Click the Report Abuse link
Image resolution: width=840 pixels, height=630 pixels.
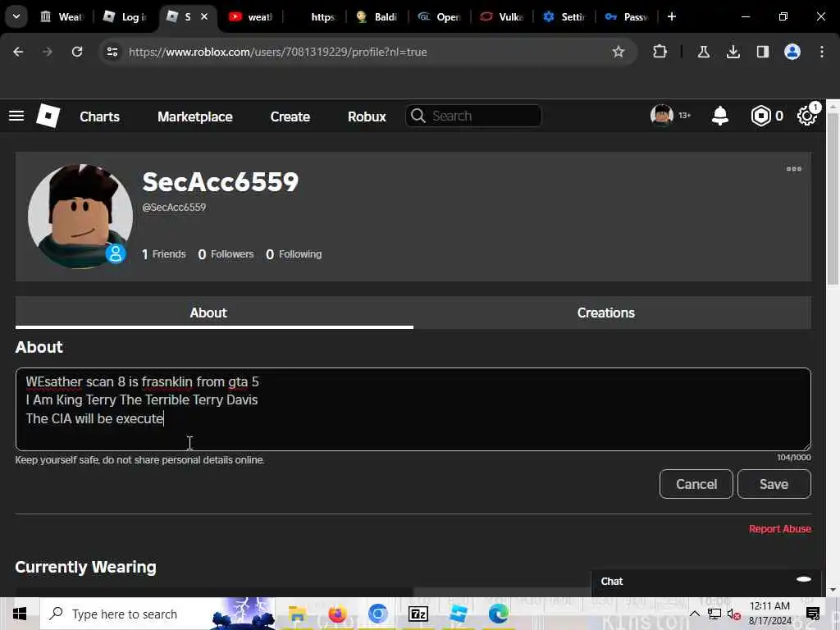780,529
